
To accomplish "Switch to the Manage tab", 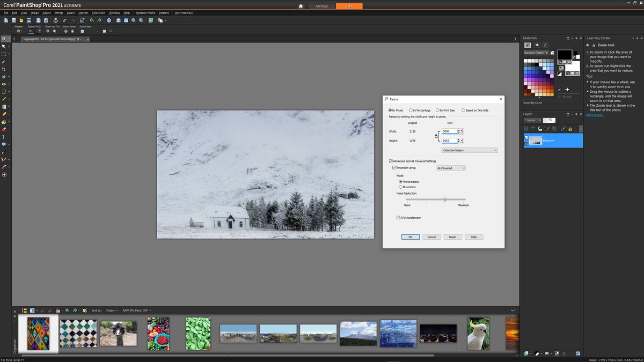I will pyautogui.click(x=322, y=6).
